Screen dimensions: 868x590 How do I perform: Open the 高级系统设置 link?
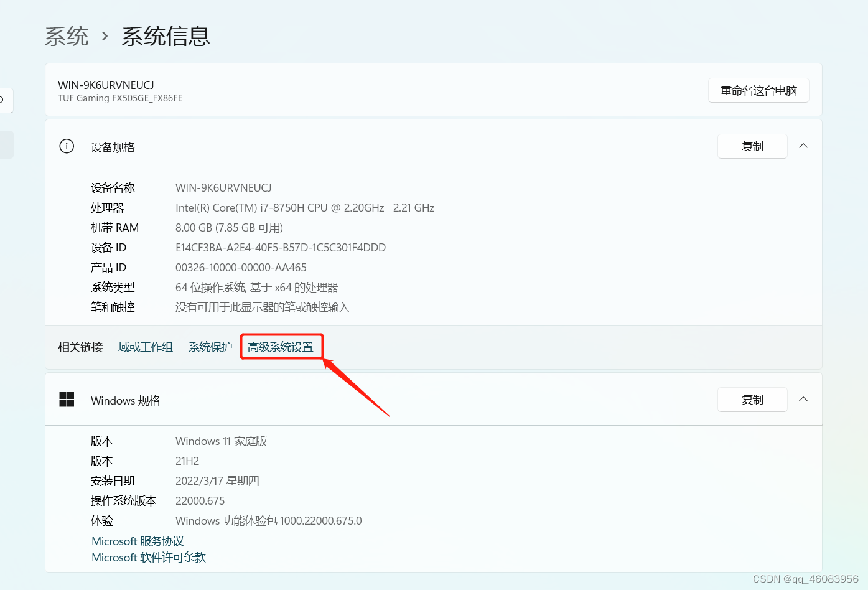pos(281,347)
